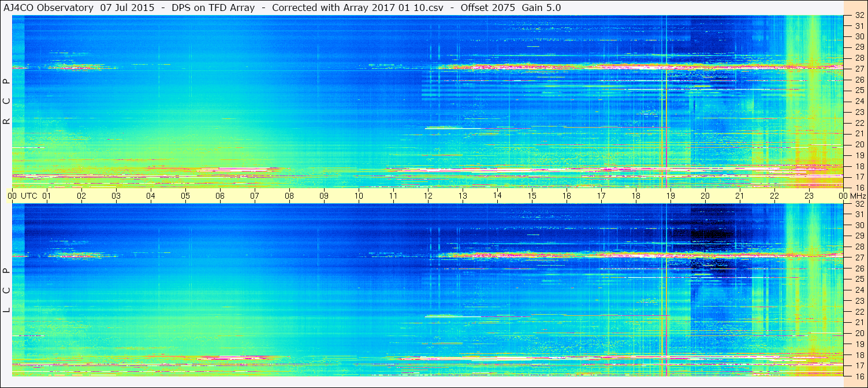
Task: Click the 17 MHz label on LCP scale
Action: click(x=859, y=365)
